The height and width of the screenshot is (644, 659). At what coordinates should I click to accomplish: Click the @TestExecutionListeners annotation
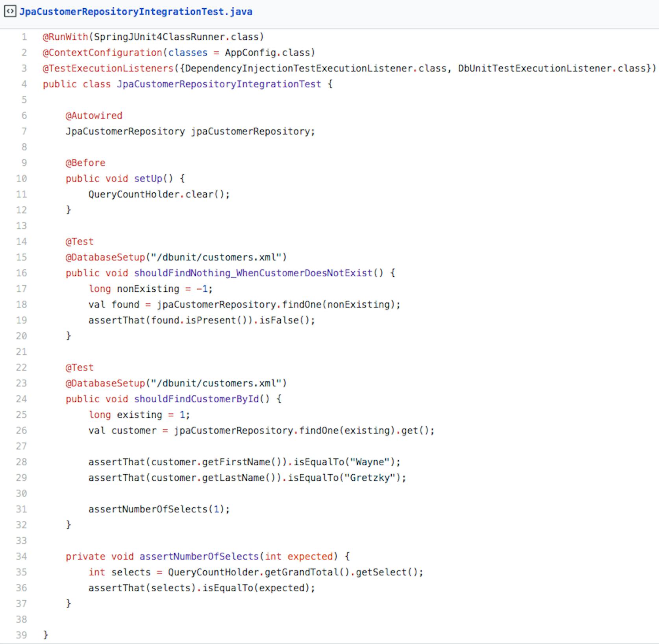(x=108, y=68)
